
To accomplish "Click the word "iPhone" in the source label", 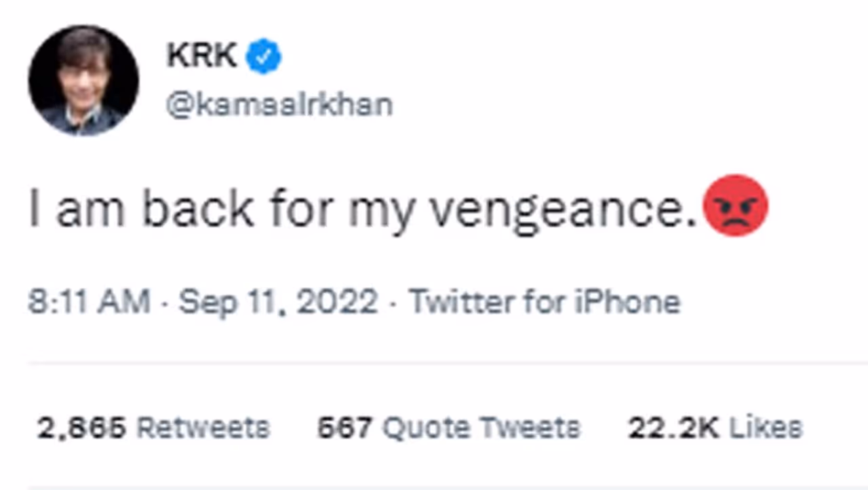I will (627, 302).
